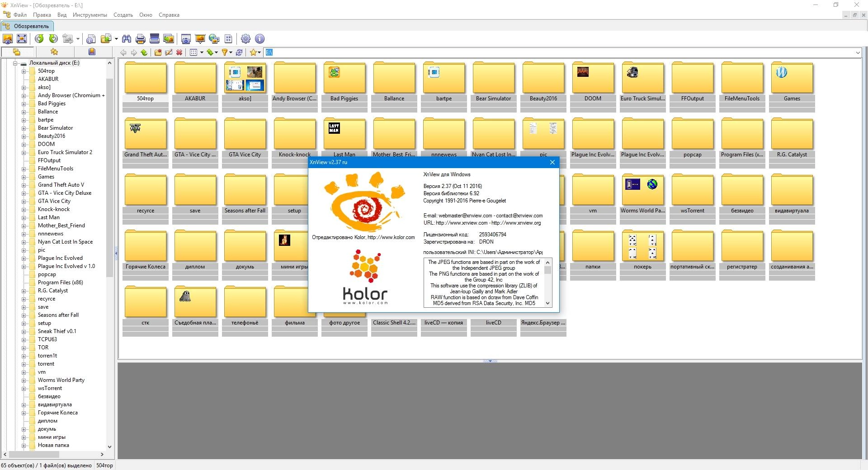This screenshot has width=868, height=470.
Task: Open the sort order dropdown arrow
Action: click(x=217, y=52)
